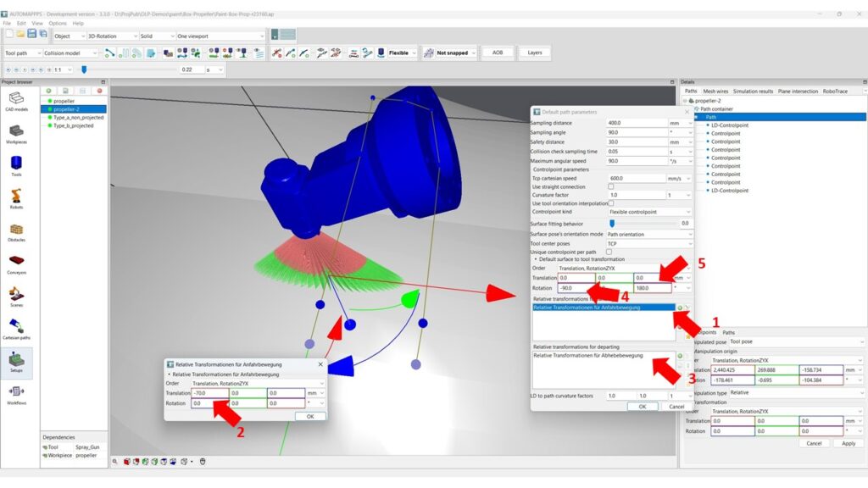
Task: Open the Manipulation type Relative dropdown
Action: coord(796,393)
